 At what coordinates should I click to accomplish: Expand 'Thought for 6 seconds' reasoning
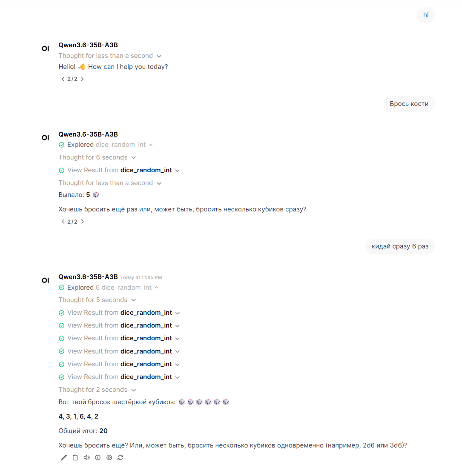pos(97,157)
